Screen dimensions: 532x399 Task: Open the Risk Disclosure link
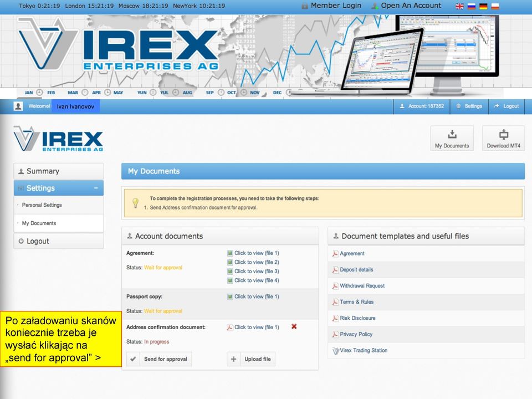[x=357, y=318]
